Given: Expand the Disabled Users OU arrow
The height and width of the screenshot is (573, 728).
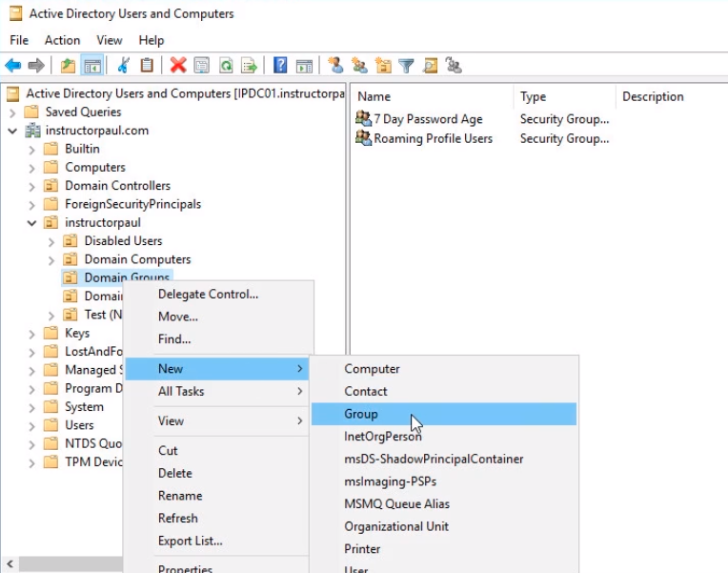Looking at the screenshot, I should [51, 241].
